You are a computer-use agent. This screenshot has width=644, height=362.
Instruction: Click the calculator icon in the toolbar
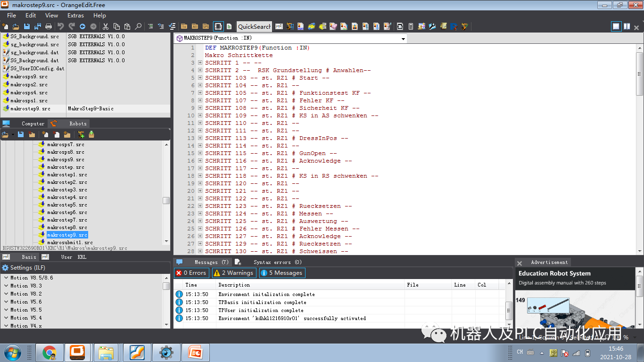(x=411, y=26)
